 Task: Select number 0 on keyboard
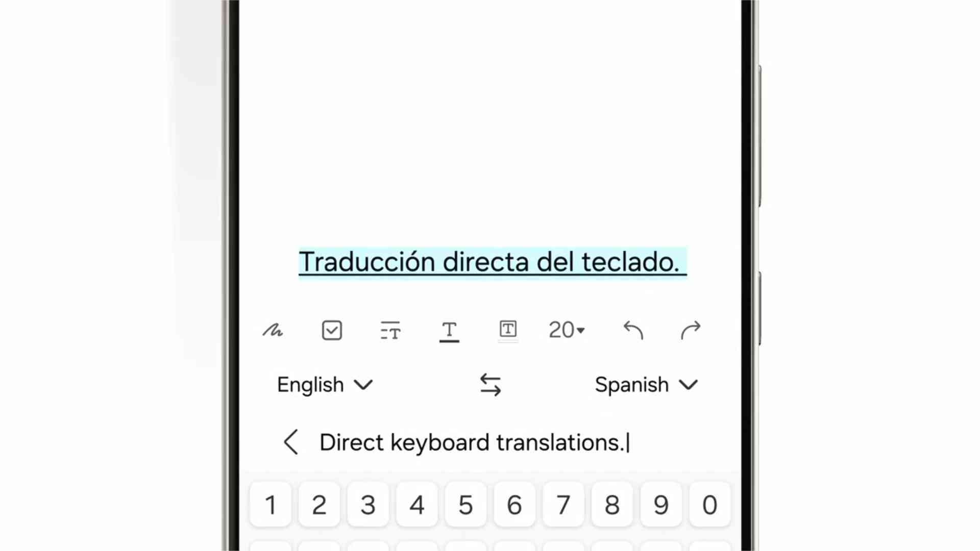(709, 505)
